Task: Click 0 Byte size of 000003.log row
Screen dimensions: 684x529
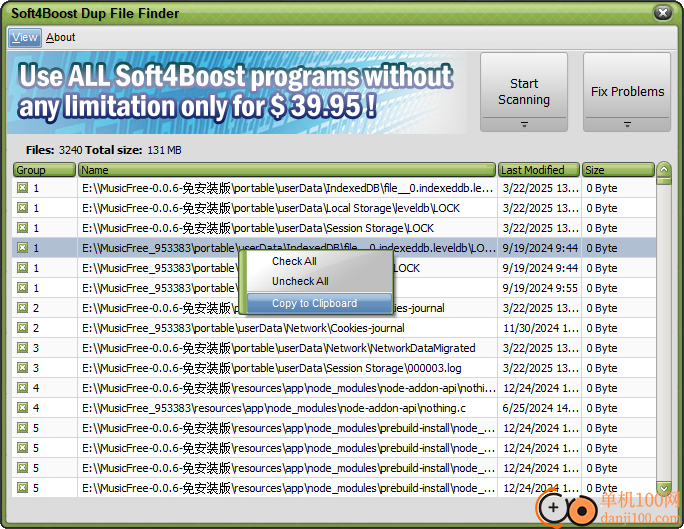Action: (x=602, y=368)
